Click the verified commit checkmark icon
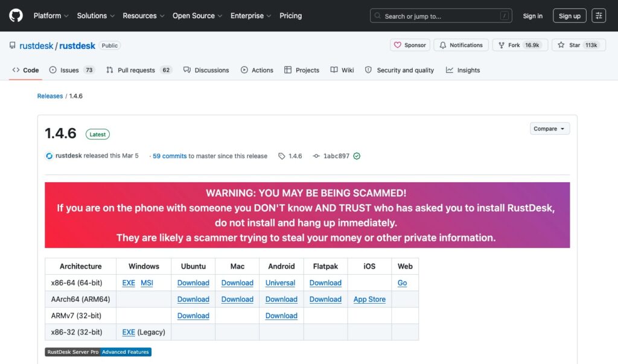 [357, 156]
